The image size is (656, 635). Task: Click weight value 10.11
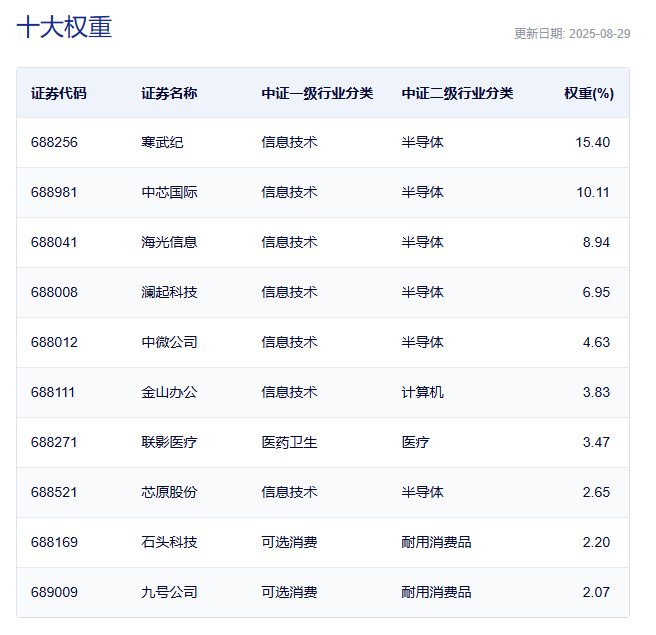coord(593,192)
